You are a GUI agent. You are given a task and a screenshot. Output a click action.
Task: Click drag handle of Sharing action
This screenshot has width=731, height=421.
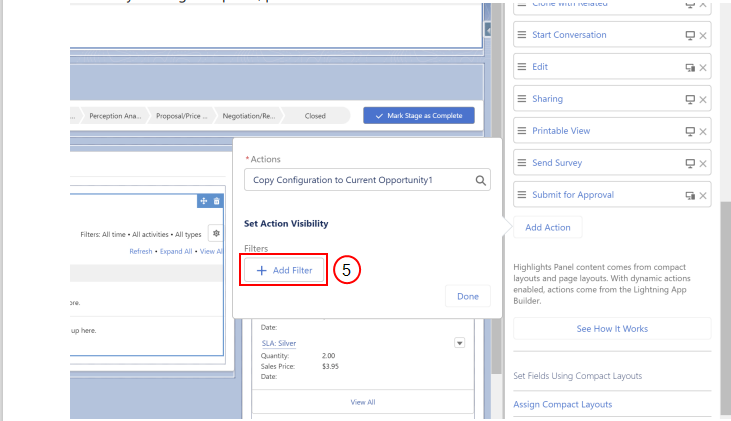pyautogui.click(x=522, y=99)
